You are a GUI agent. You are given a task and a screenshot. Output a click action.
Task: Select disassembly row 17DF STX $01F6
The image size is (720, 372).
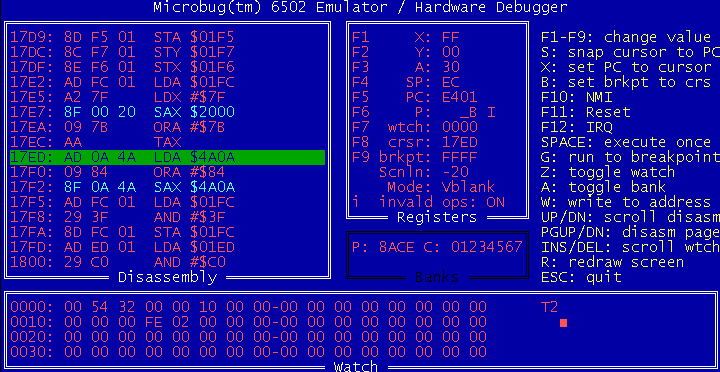tap(122, 67)
